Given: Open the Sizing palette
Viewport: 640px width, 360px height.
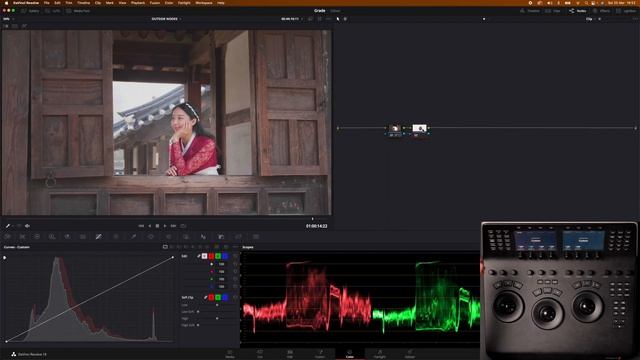Looking at the screenshot, I should (238, 236).
